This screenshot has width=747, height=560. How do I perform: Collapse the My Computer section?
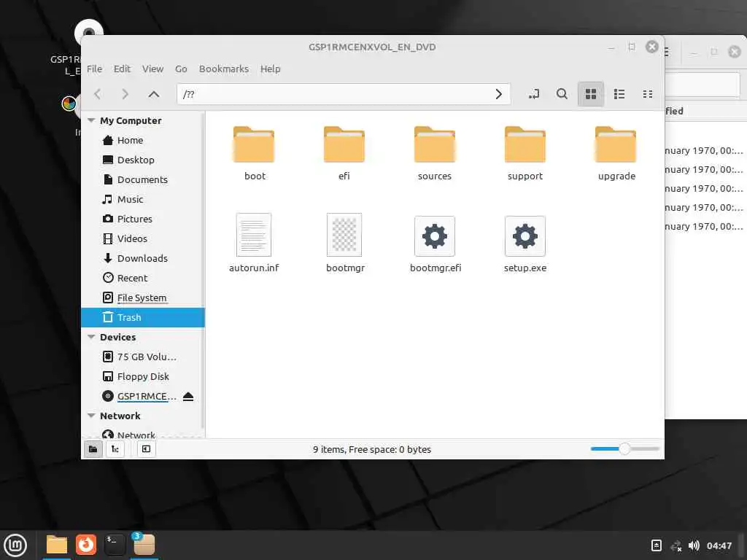coord(91,120)
